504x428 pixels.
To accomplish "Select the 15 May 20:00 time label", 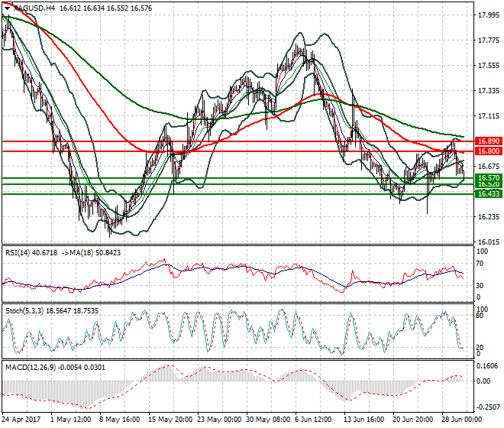I will [x=170, y=420].
